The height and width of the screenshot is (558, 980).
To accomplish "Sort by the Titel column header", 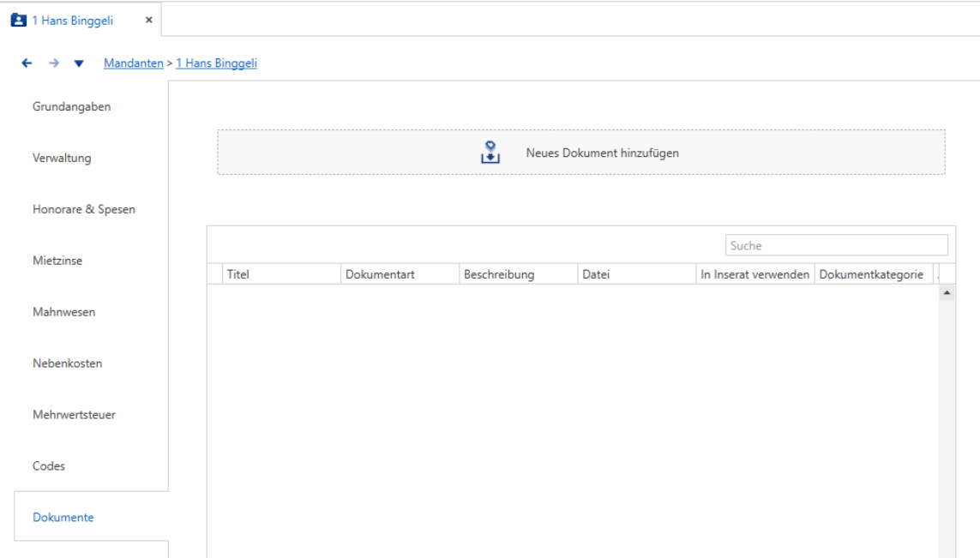I will (281, 274).
